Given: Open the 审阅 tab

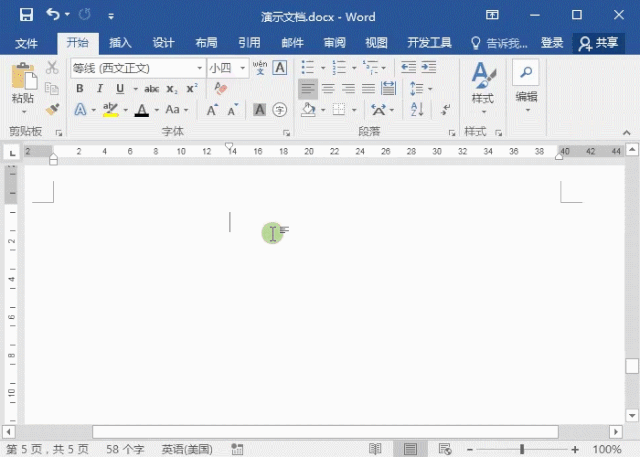Looking at the screenshot, I should (335, 43).
